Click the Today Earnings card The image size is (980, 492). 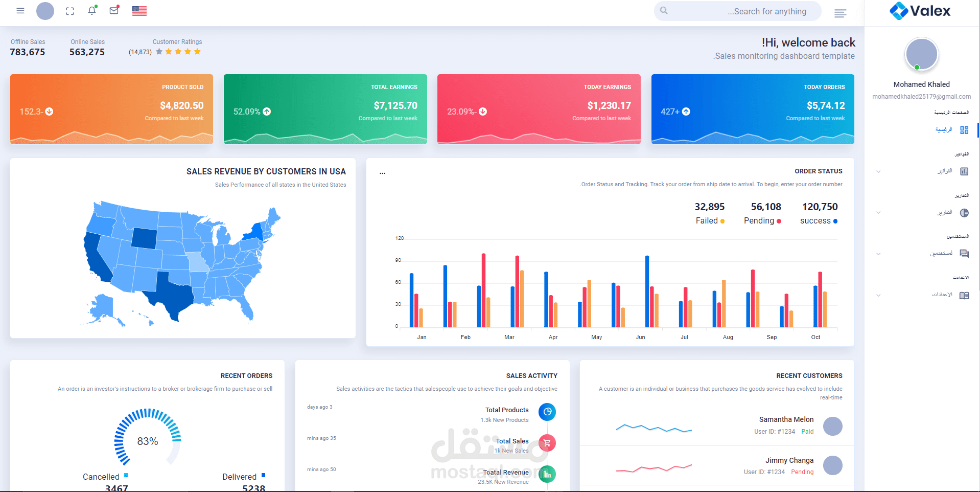pos(539,109)
